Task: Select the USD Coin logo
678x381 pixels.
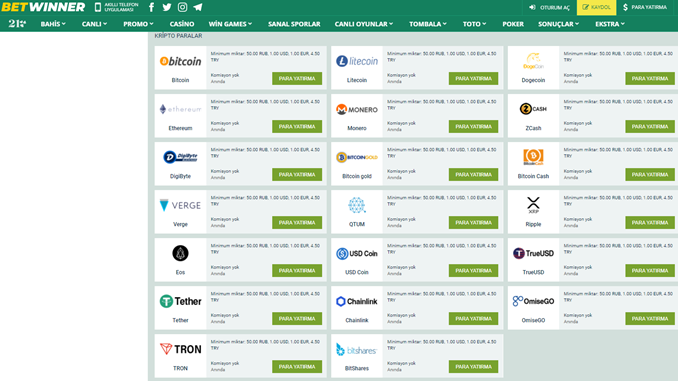Action: coord(357,253)
